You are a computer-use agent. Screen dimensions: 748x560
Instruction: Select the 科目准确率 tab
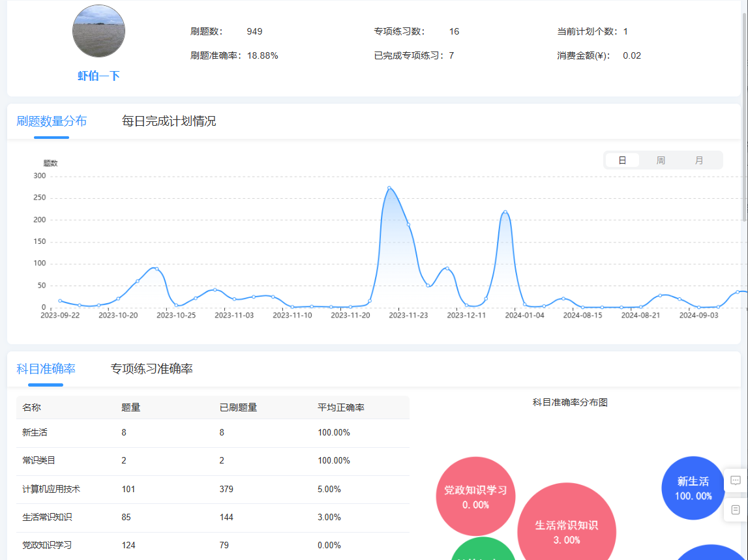coord(45,368)
